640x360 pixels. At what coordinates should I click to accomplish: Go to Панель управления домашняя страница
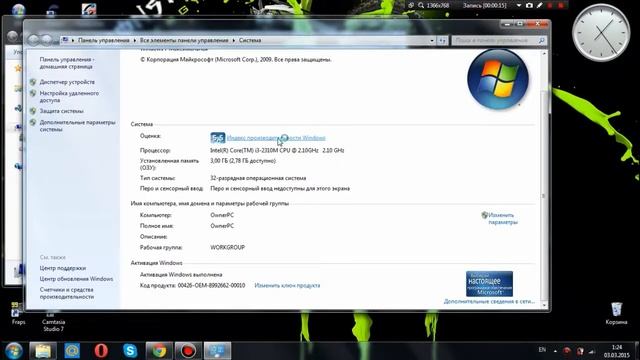click(x=67, y=63)
